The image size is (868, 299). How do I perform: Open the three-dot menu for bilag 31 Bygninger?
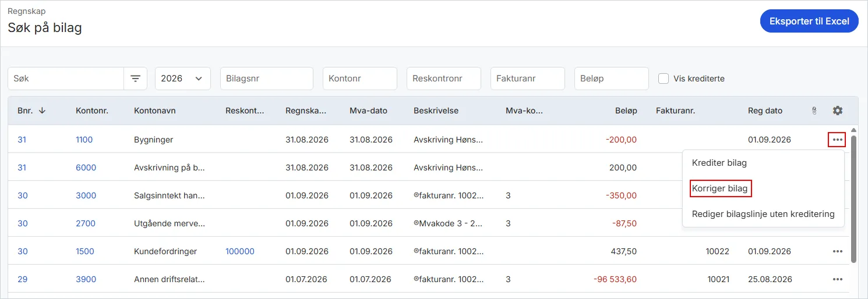[838, 140]
